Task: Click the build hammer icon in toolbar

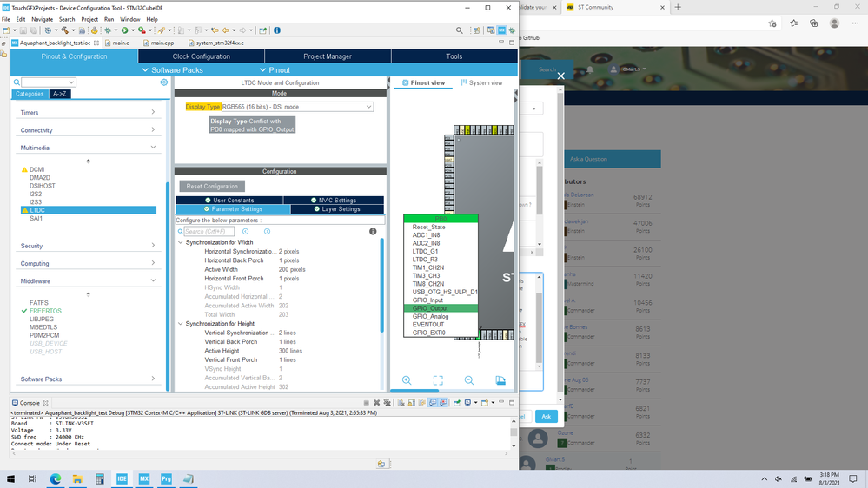Action: pyautogui.click(x=65, y=30)
